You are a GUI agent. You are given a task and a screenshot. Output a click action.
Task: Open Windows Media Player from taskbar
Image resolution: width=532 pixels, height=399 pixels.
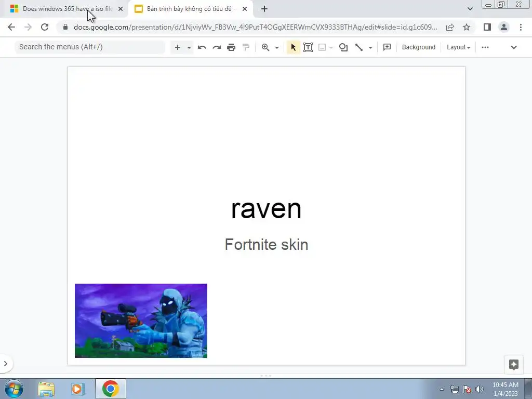coord(78,389)
